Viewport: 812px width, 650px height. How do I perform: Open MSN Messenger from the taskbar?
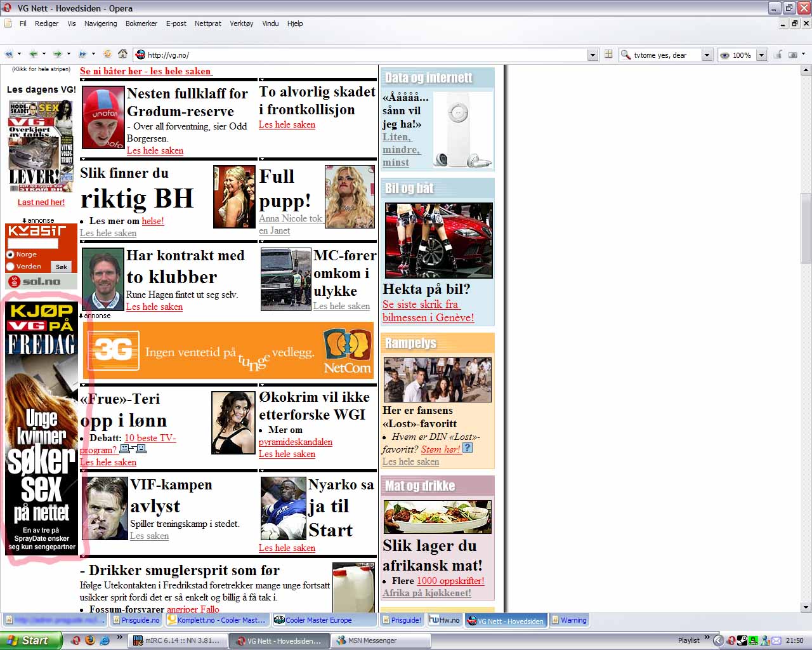point(381,641)
